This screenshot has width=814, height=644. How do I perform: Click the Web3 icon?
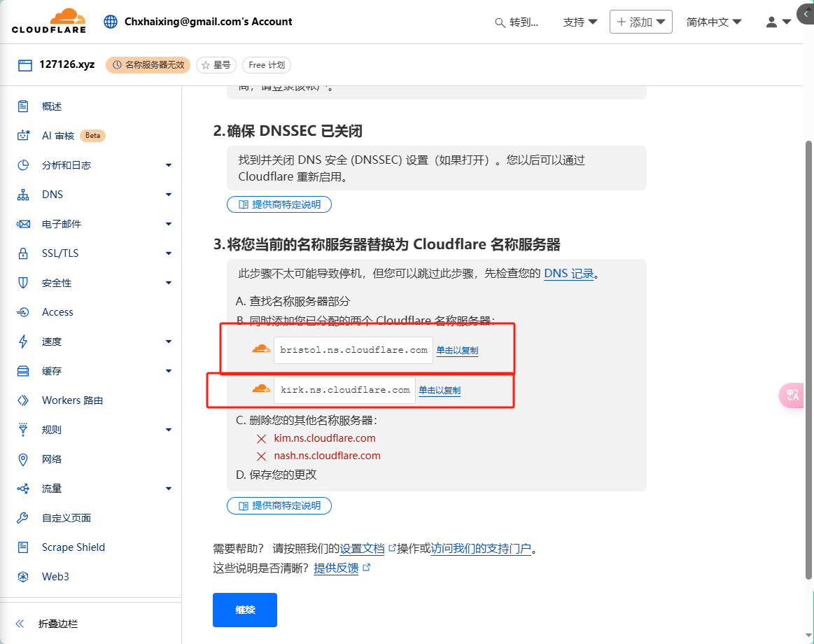point(23,577)
